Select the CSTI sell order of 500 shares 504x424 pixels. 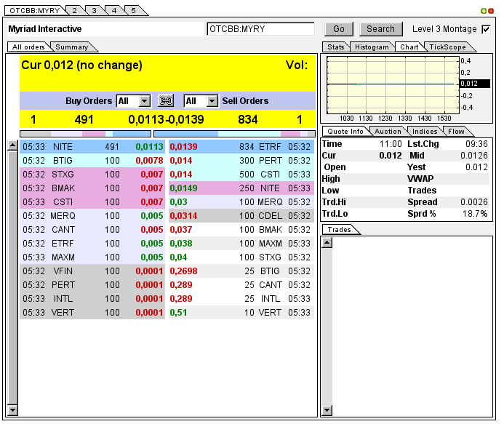pyautogui.click(x=241, y=175)
